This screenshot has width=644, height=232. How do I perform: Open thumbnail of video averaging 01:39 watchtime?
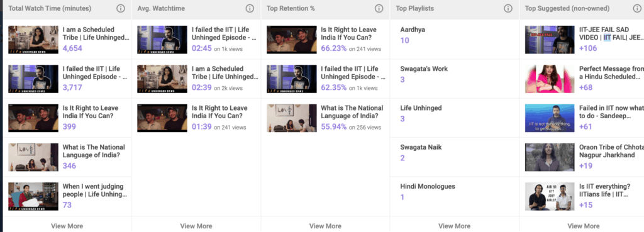pyautogui.click(x=162, y=118)
